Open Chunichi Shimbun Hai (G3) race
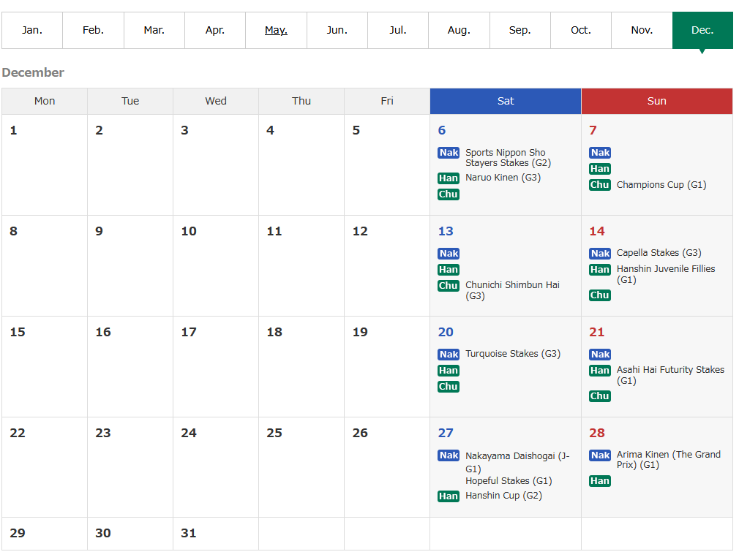Viewport: 739px width, 560px height. pyautogui.click(x=512, y=290)
